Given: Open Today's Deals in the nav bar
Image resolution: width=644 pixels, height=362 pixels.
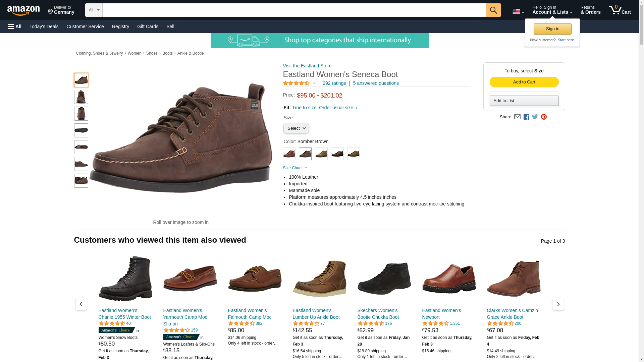Looking at the screenshot, I should click(x=44, y=26).
